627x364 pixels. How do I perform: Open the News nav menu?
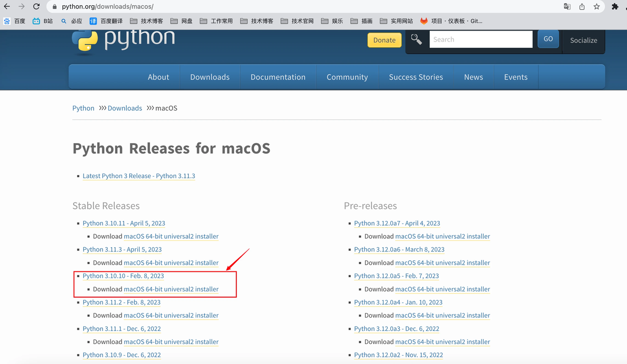pos(473,77)
